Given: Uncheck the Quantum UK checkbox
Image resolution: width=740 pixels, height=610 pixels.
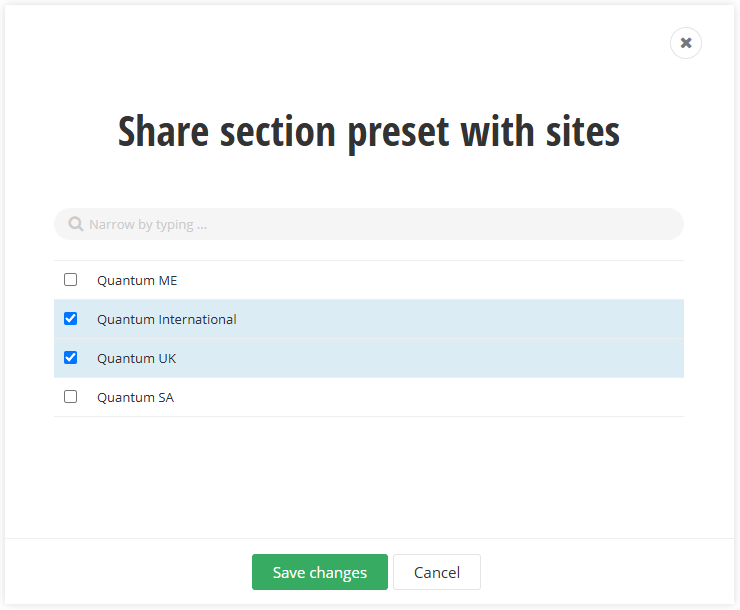Looking at the screenshot, I should pos(71,358).
